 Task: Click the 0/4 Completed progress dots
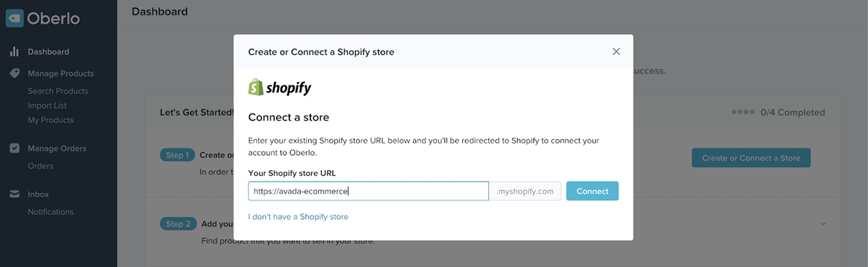(x=741, y=112)
